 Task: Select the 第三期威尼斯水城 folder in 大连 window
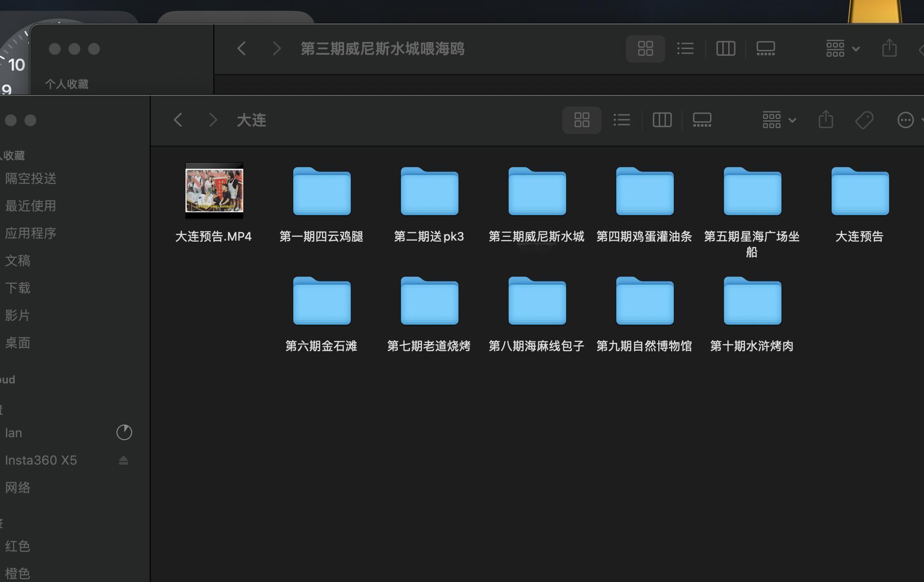[537, 191]
